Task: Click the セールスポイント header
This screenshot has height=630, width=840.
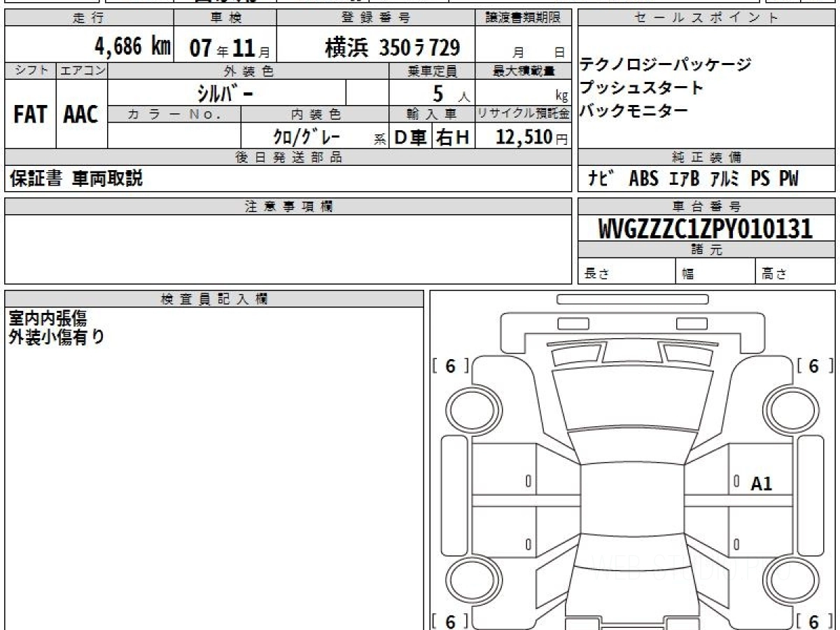Action: click(x=706, y=18)
